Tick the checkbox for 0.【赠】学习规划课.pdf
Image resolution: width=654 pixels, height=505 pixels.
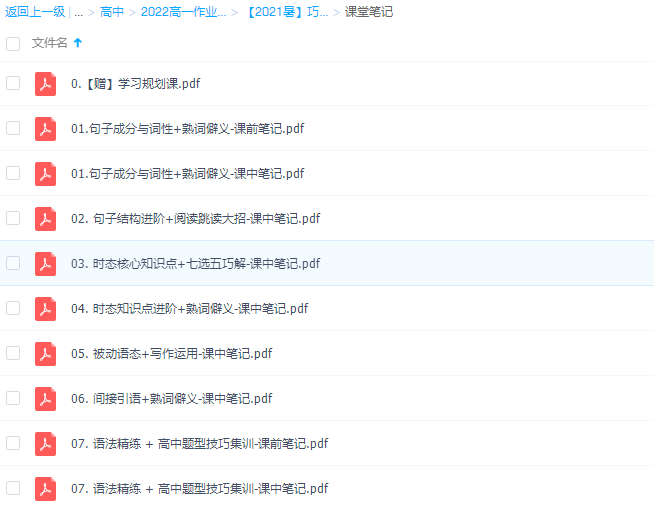13,83
